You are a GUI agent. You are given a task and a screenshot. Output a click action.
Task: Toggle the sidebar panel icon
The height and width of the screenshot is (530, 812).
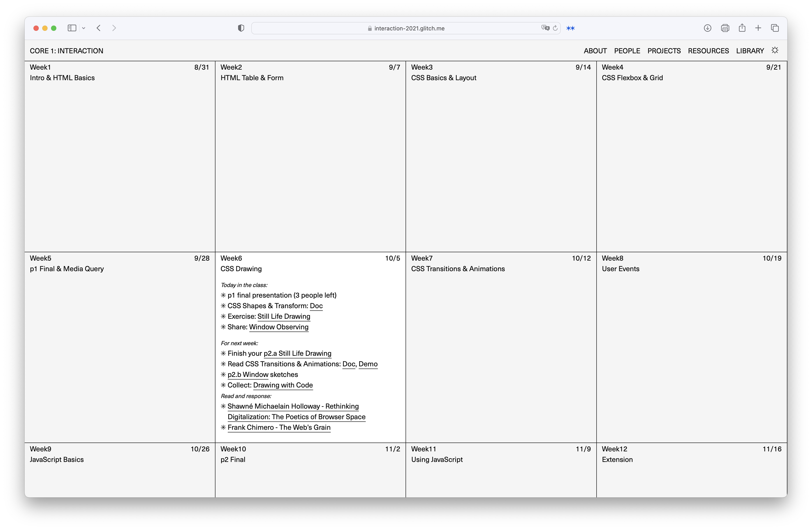point(72,28)
